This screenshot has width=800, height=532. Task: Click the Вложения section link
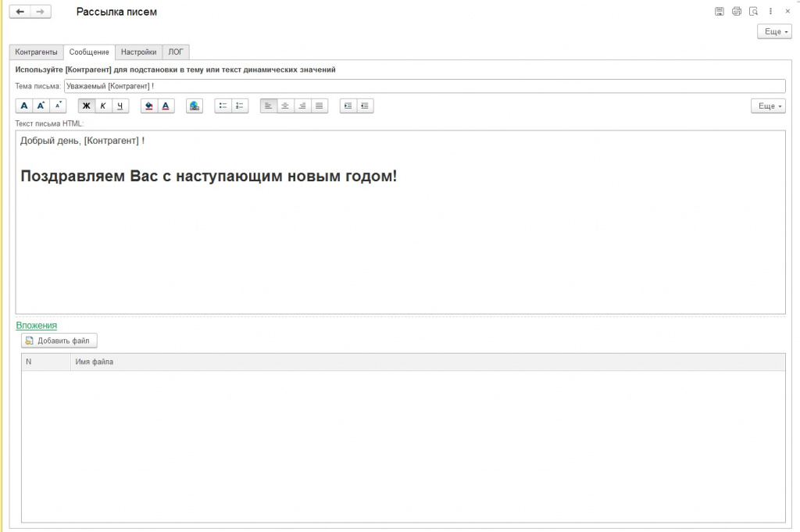36,325
